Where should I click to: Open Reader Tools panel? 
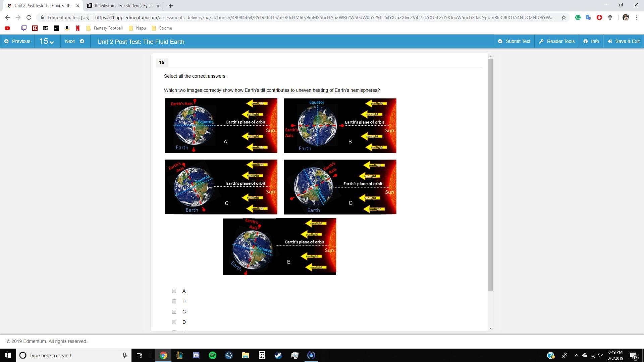coord(557,41)
